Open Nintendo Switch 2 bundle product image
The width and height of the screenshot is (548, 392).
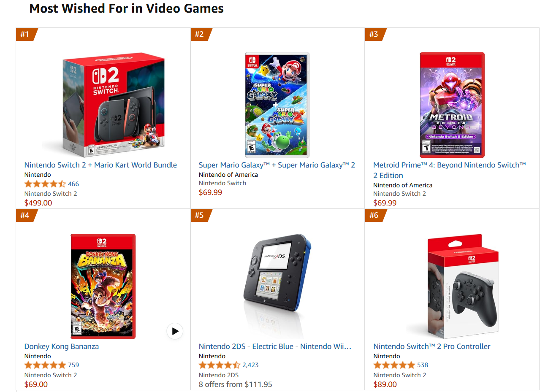pos(103,105)
